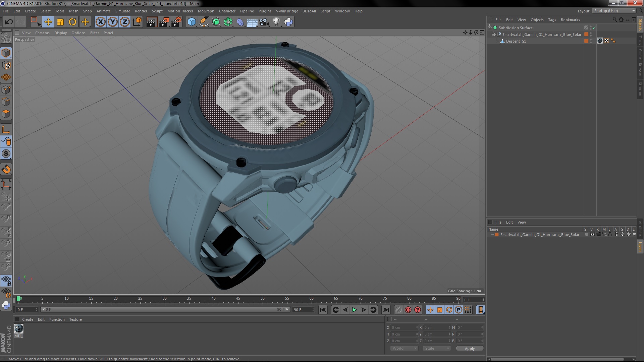Viewport: 644px width, 362px height.
Task: Switch to Texture mode in left palette
Action: click(6, 65)
